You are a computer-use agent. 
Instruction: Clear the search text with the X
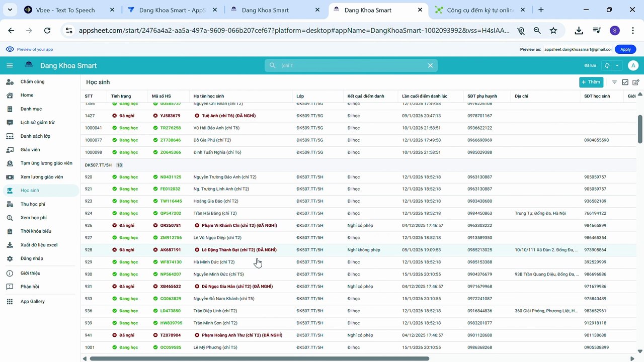coord(430,65)
